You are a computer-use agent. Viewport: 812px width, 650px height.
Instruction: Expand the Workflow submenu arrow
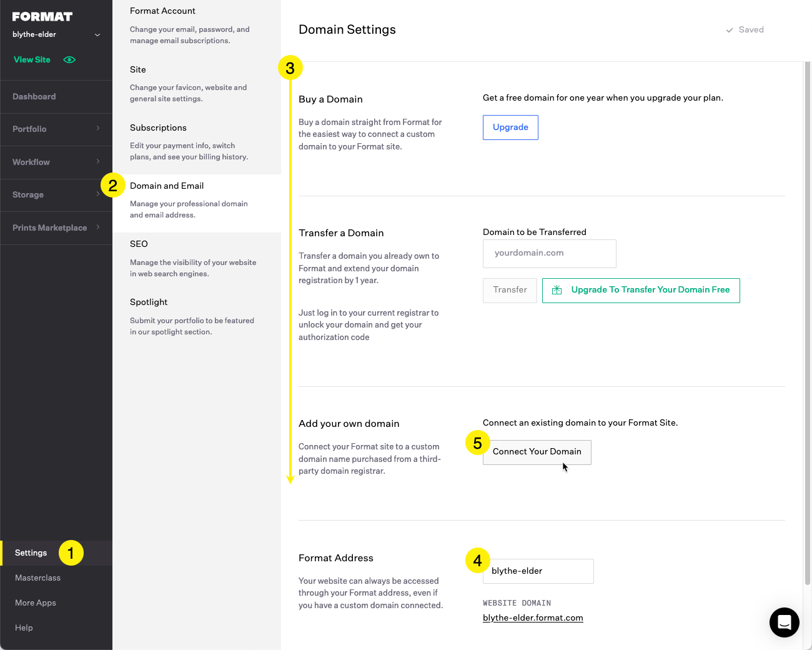tap(98, 162)
